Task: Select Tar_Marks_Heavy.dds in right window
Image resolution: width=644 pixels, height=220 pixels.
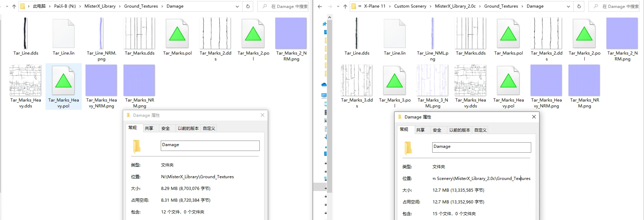Action: tap(470, 86)
